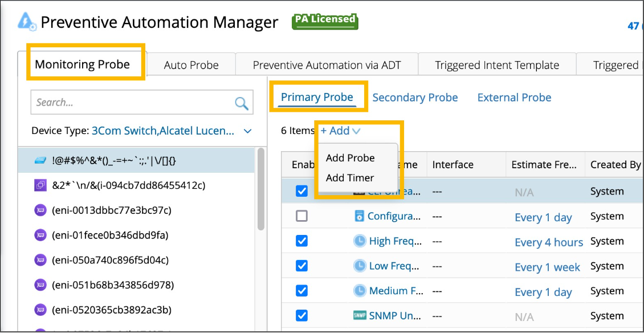644x333 pixels.
Task: Click the search magnifier icon
Action: (242, 103)
